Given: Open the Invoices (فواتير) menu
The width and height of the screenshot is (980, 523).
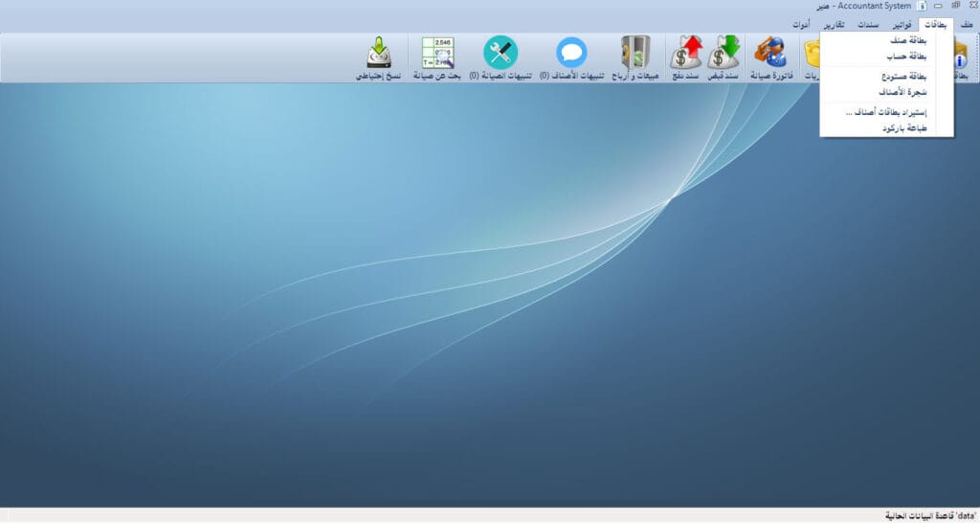Looking at the screenshot, I should pos(902,24).
